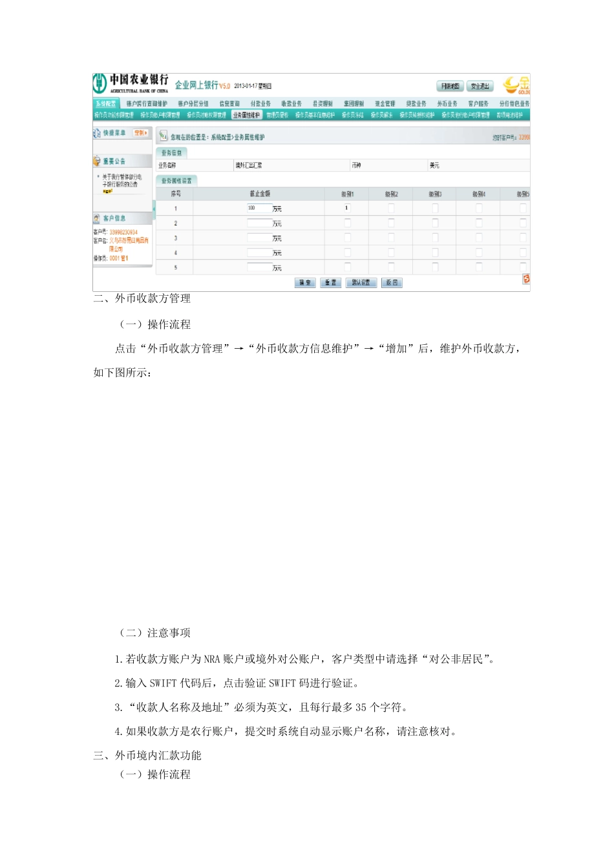Click the 返回 back button
614x868 pixels.
392,283
